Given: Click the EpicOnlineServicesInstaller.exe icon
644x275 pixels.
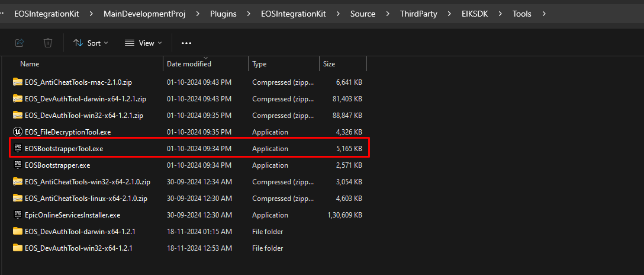Looking at the screenshot, I should (x=17, y=215).
